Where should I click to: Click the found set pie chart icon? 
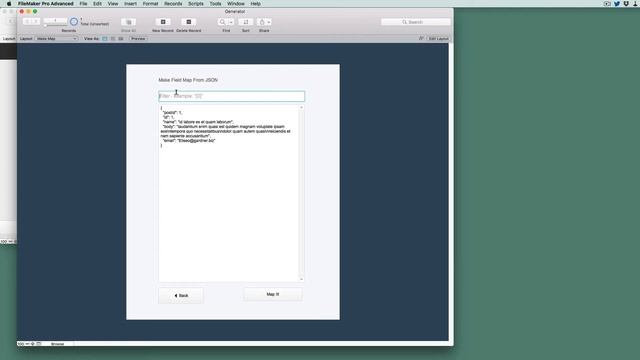[74, 22]
